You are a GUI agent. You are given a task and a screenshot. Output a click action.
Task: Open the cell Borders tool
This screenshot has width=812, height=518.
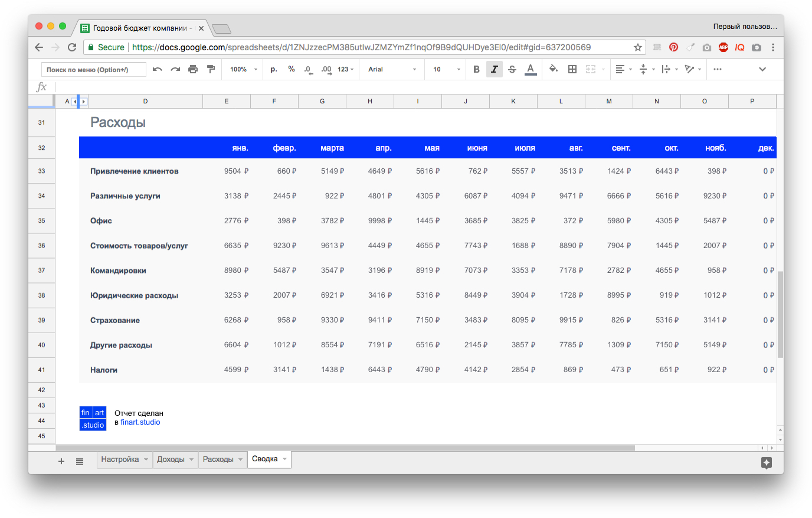coord(572,69)
